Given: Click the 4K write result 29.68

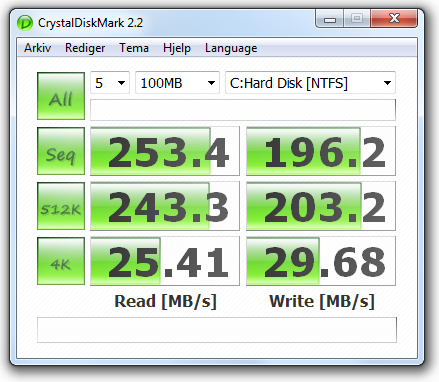Looking at the screenshot, I should (321, 261).
